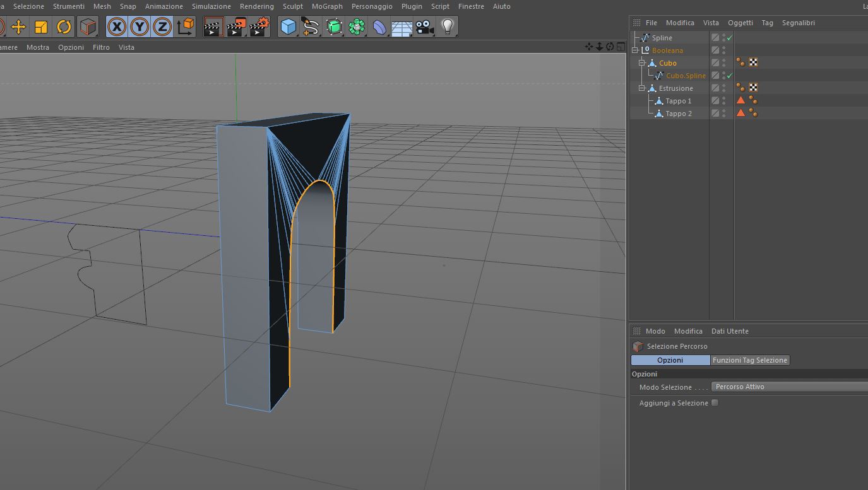The height and width of the screenshot is (490, 868).
Task: Click the Tappo 1 polygon selection tag
Action: (740, 100)
